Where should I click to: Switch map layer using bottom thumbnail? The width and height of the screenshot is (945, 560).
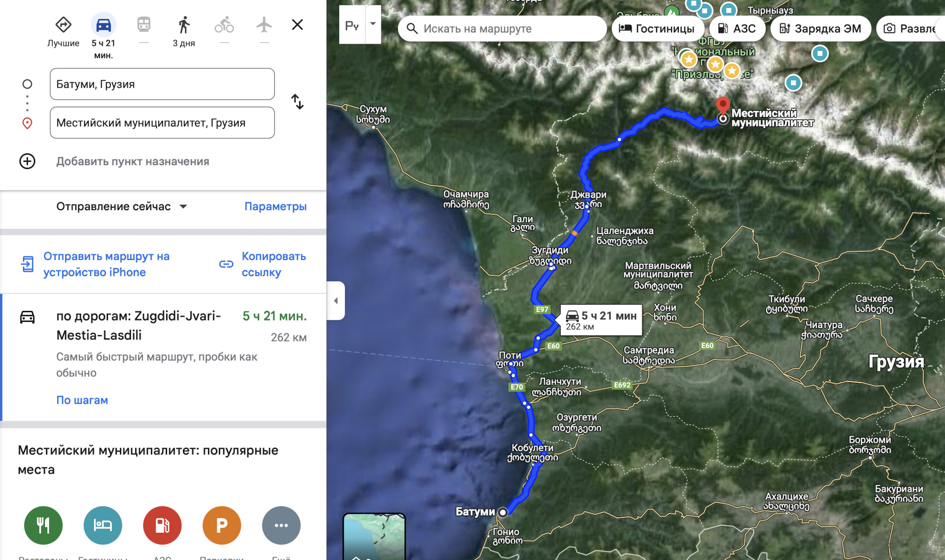[x=374, y=536]
